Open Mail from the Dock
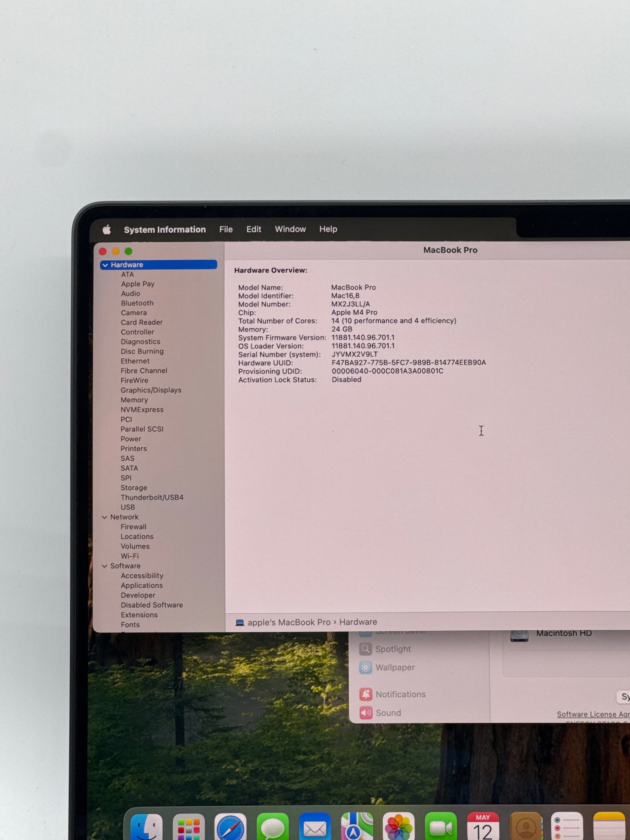The width and height of the screenshot is (630, 840). click(315, 826)
